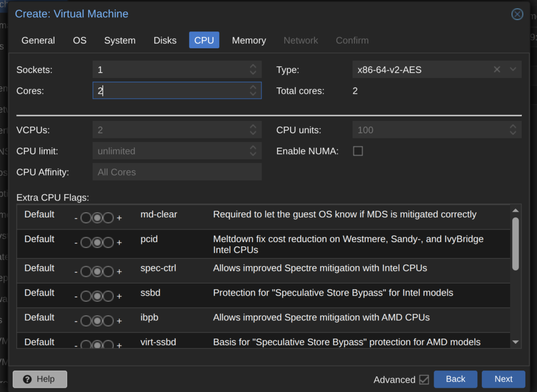Click the question mark Help icon
537x392 pixels.
click(27, 379)
